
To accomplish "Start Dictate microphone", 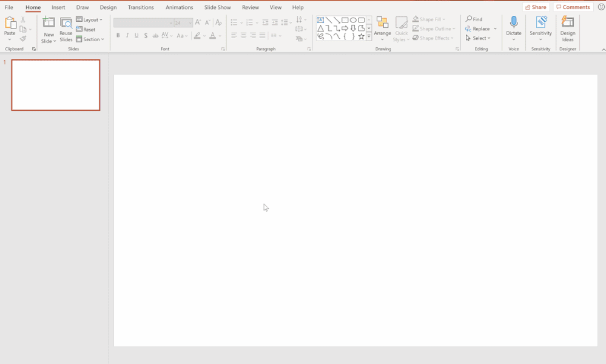I will coord(514,28).
